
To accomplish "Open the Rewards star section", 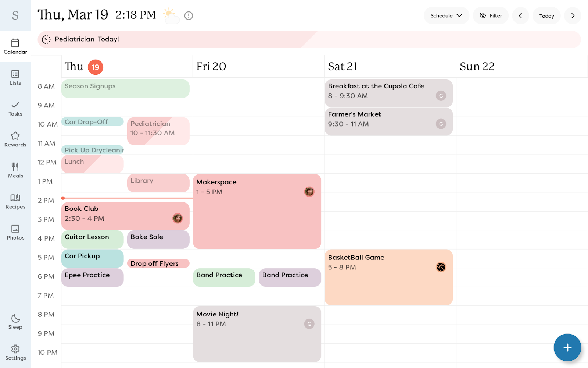I will click(x=15, y=140).
